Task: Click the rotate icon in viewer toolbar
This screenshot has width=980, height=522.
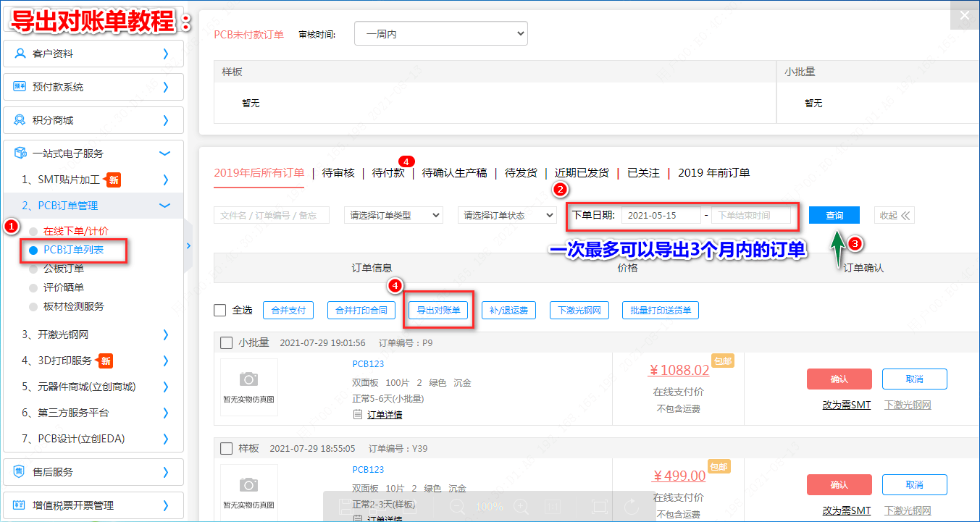Action: pos(631,507)
